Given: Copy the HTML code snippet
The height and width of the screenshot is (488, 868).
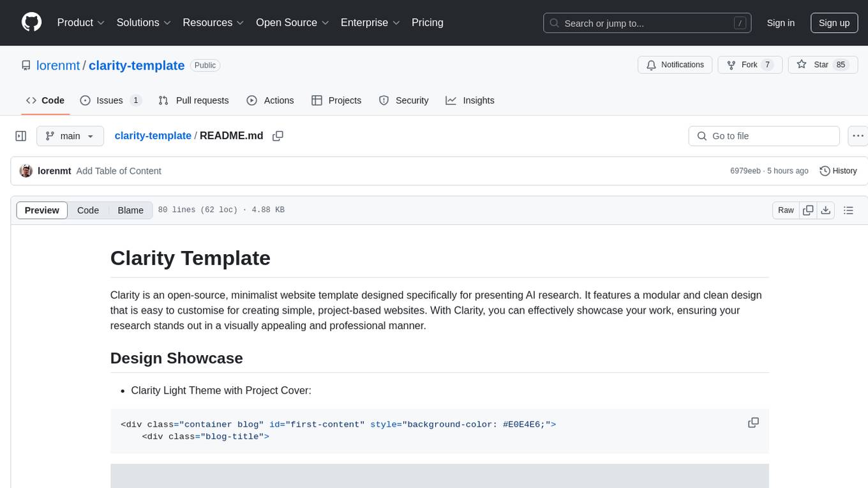Looking at the screenshot, I should point(753,423).
